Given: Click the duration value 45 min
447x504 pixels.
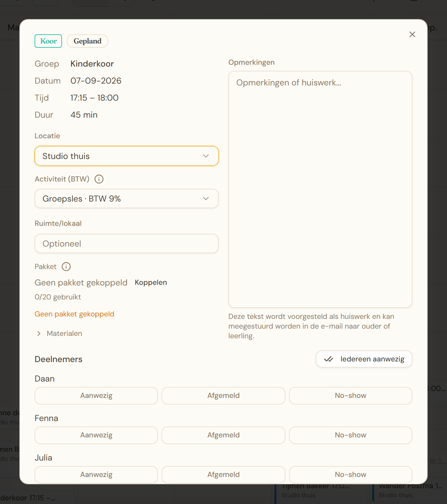Looking at the screenshot, I should (x=84, y=115).
